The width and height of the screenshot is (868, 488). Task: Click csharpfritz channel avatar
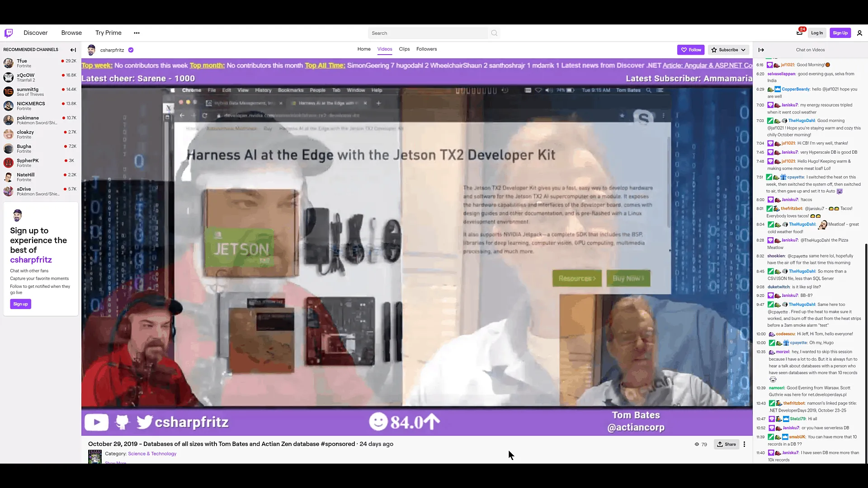[91, 50]
